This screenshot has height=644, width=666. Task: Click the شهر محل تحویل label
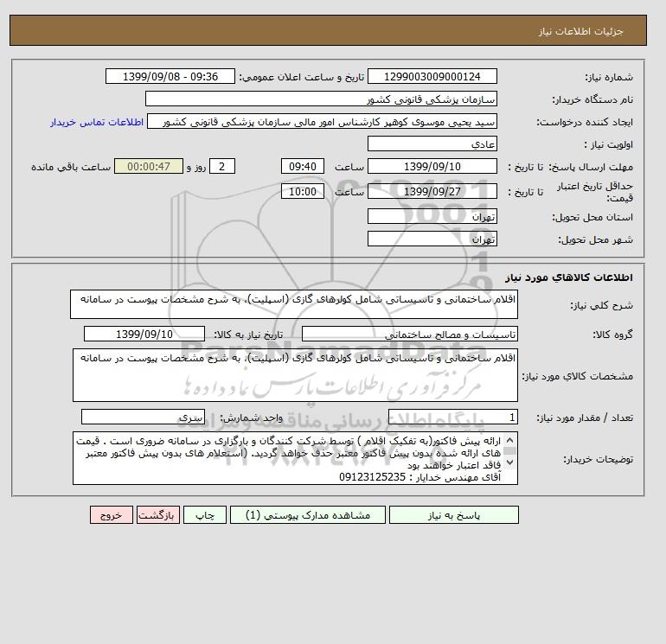[x=595, y=239]
